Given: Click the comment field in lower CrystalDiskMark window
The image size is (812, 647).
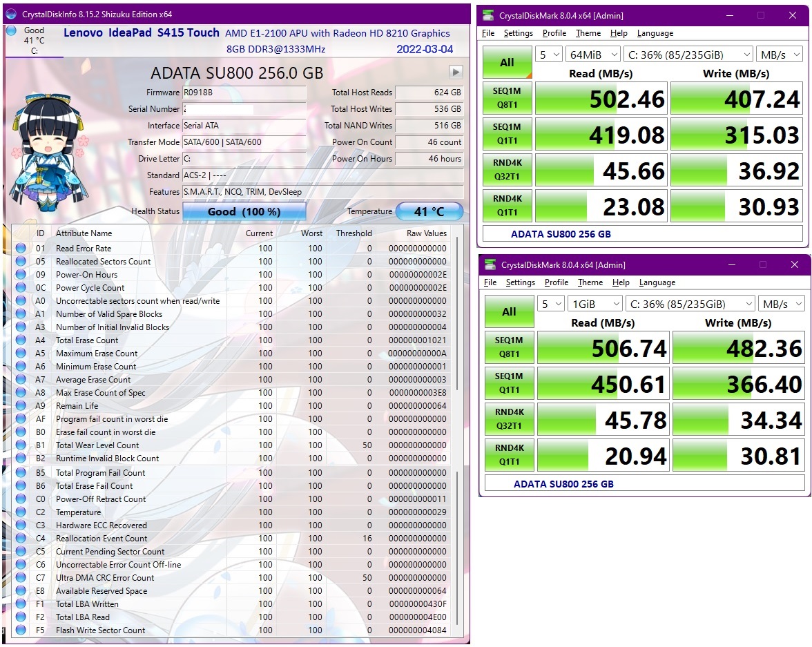Looking at the screenshot, I should pyautogui.click(x=645, y=483).
